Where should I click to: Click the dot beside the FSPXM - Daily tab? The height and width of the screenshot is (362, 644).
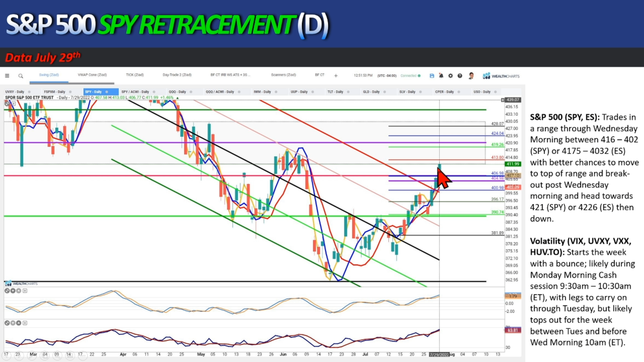click(x=70, y=92)
